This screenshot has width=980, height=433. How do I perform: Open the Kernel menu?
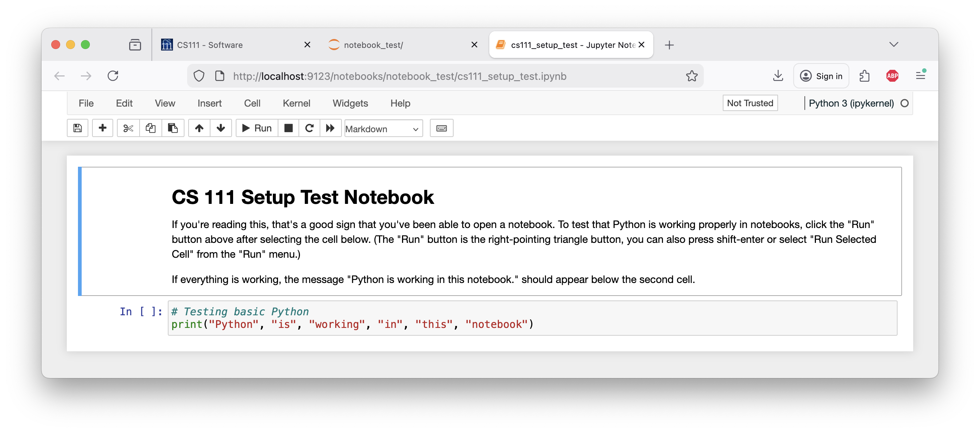[x=296, y=103]
